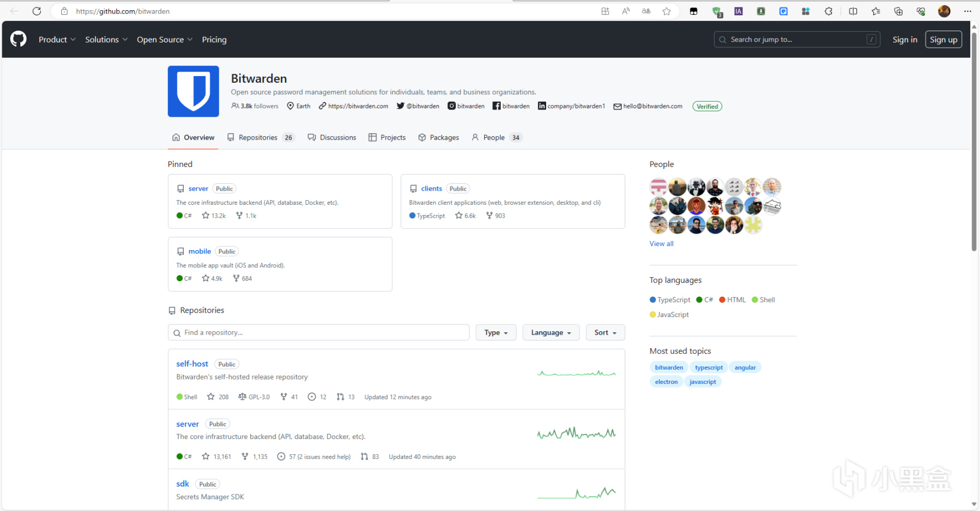
Task: Open the self-host repository link
Action: 192,364
